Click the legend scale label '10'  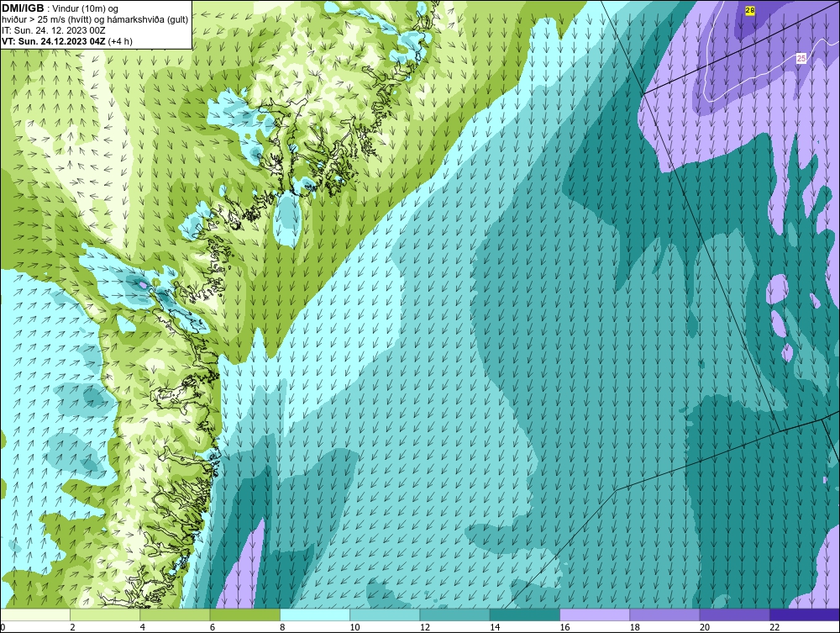[x=355, y=628]
